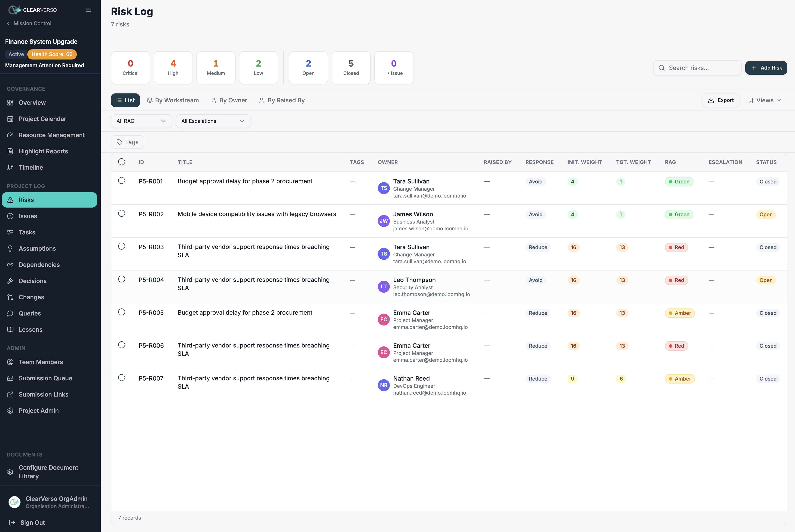Click the Project Calendar icon
This screenshot has height=532, width=795.
tap(10, 119)
